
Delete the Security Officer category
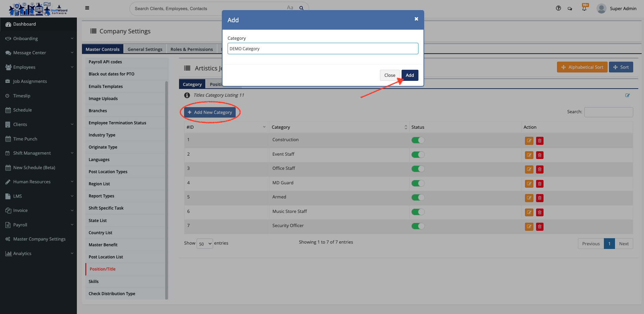pos(540,227)
